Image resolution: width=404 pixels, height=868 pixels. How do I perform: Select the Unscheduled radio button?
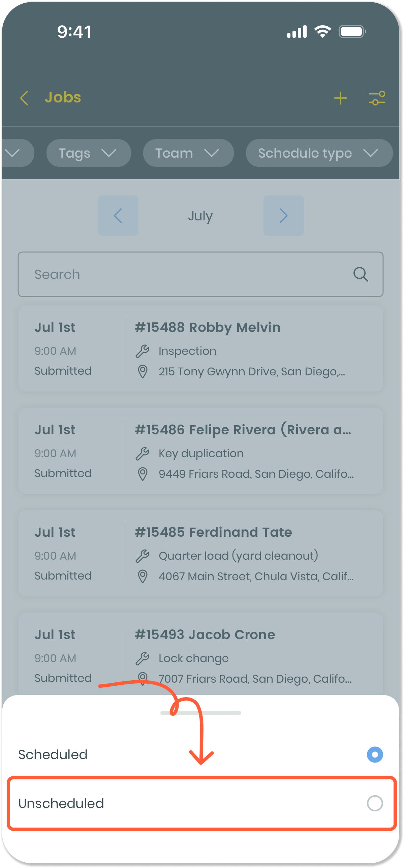click(375, 803)
